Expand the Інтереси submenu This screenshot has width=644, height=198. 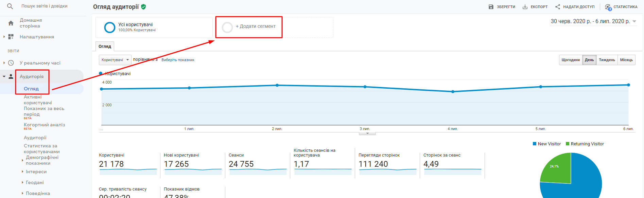(22, 172)
